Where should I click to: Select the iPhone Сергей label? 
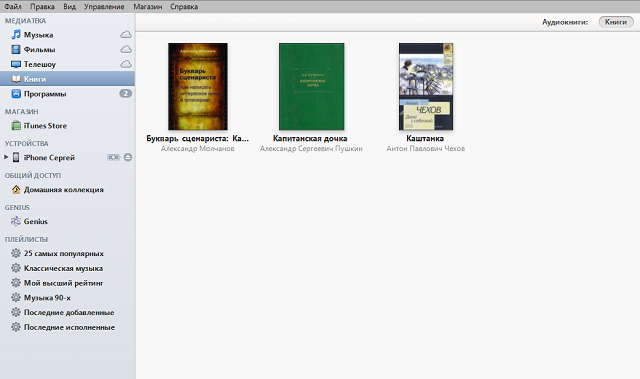click(x=49, y=157)
